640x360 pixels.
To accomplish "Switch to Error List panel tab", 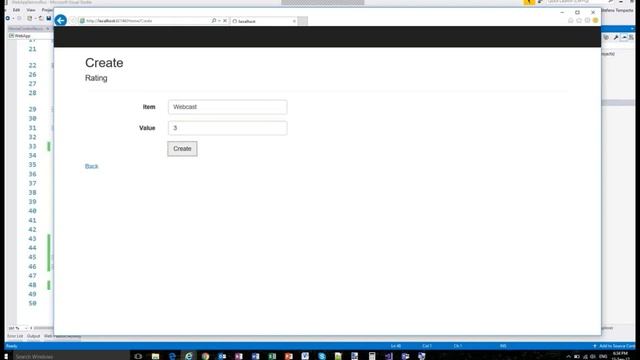I will [x=15, y=336].
